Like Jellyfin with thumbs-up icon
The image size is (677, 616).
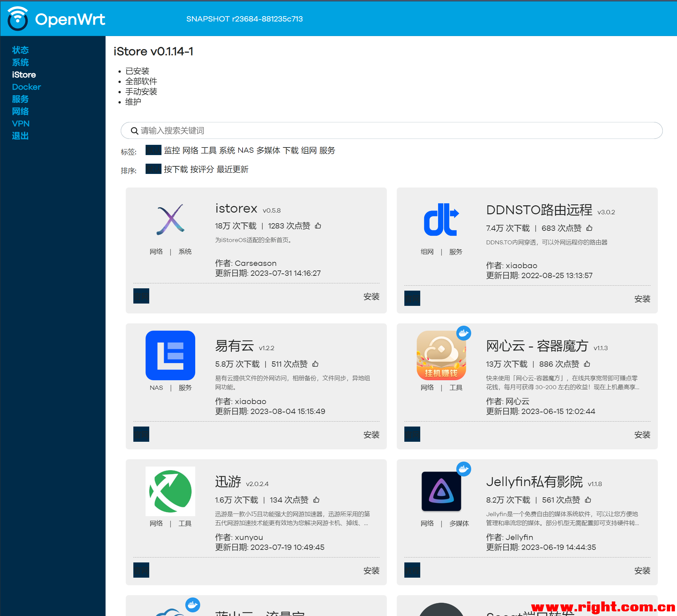coord(588,500)
